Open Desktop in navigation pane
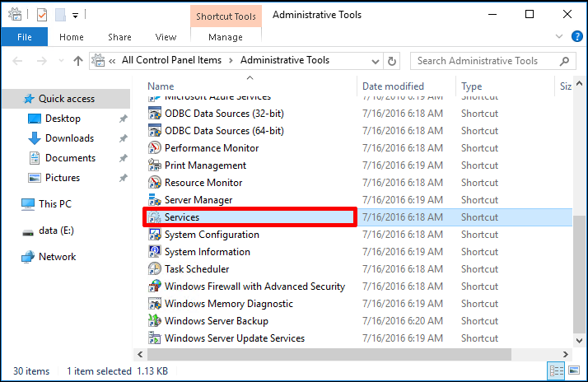588x382 pixels. click(63, 119)
